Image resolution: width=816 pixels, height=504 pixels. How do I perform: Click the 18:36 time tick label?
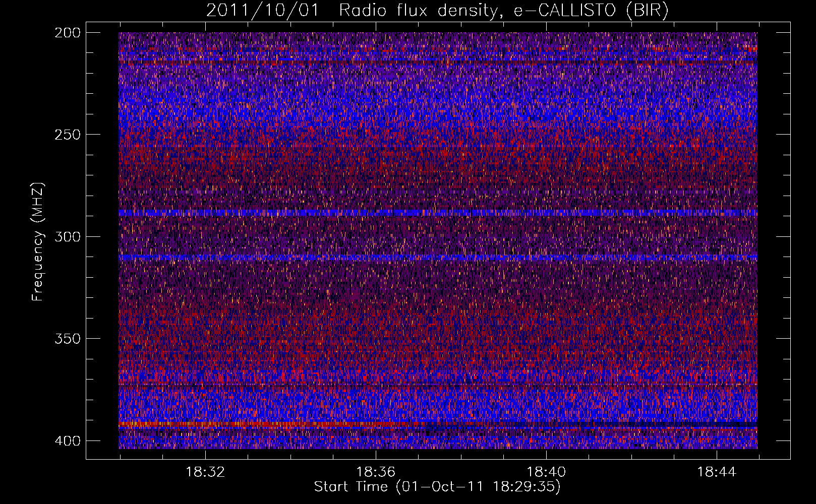click(x=376, y=472)
